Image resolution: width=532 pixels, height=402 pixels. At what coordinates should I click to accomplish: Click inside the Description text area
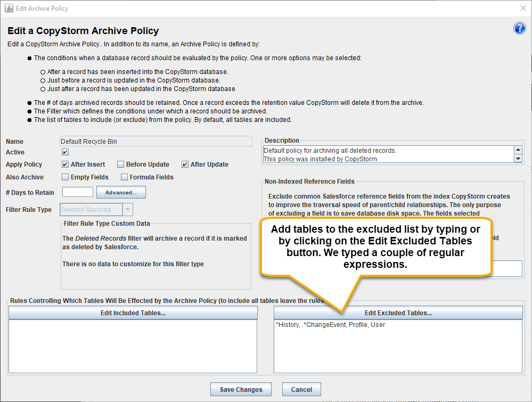(389, 154)
